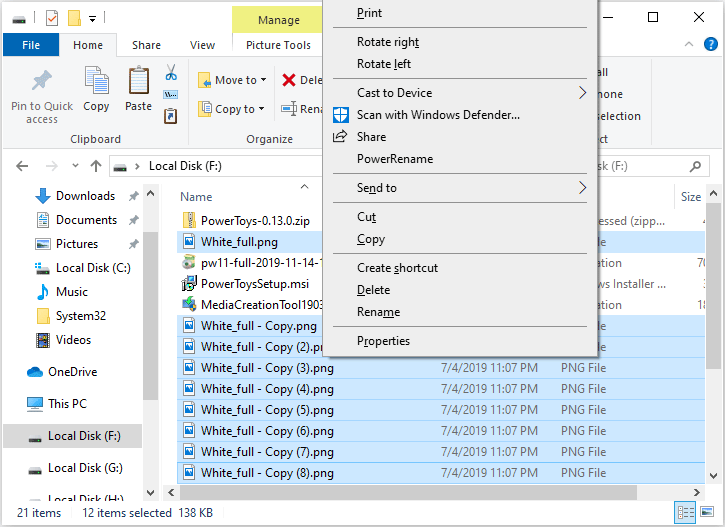This screenshot has width=725, height=527.
Task: Click the Back navigation arrow
Action: 22,166
